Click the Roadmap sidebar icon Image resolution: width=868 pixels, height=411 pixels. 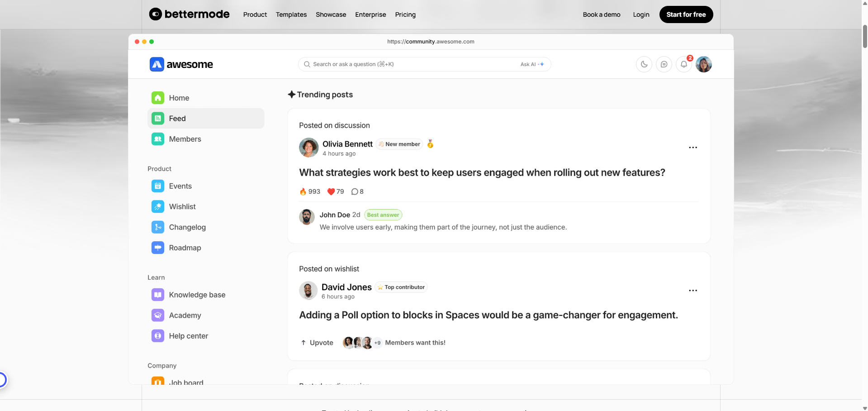pyautogui.click(x=158, y=248)
